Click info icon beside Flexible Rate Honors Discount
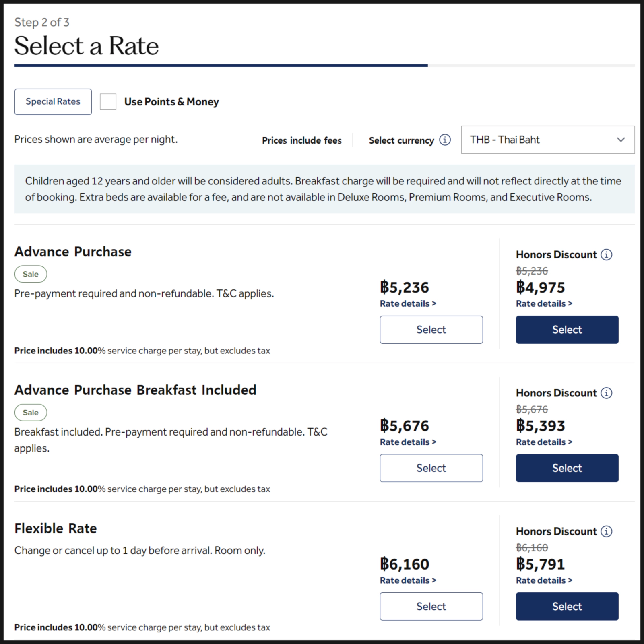Screen dimensions: 644x644 pos(606,532)
